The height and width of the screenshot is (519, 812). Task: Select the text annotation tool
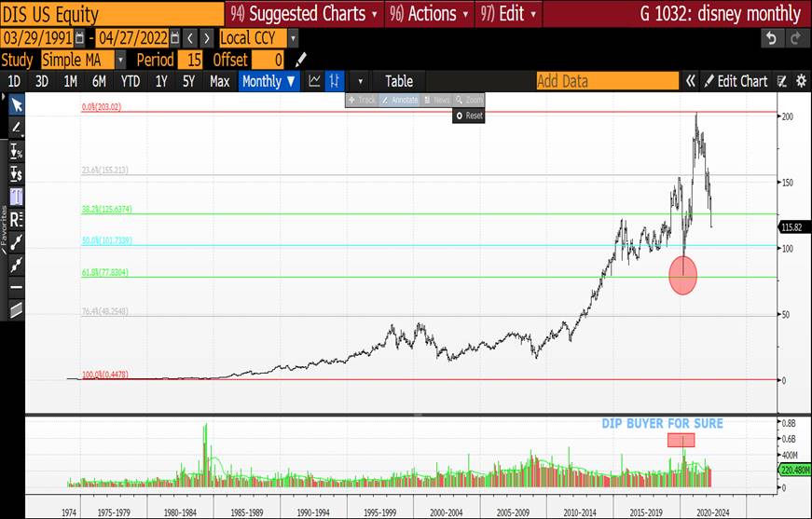pyautogui.click(x=17, y=197)
